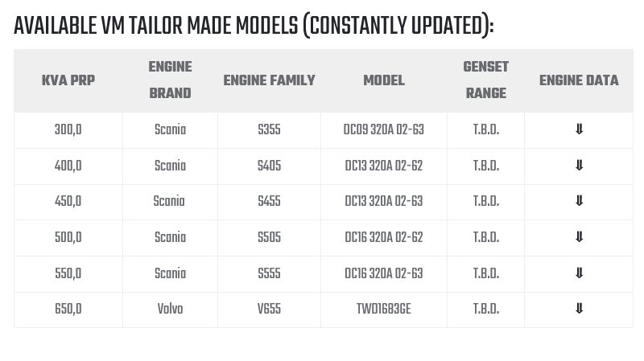Click the Genset Range column header
The height and width of the screenshot is (361, 644).
click(x=485, y=80)
